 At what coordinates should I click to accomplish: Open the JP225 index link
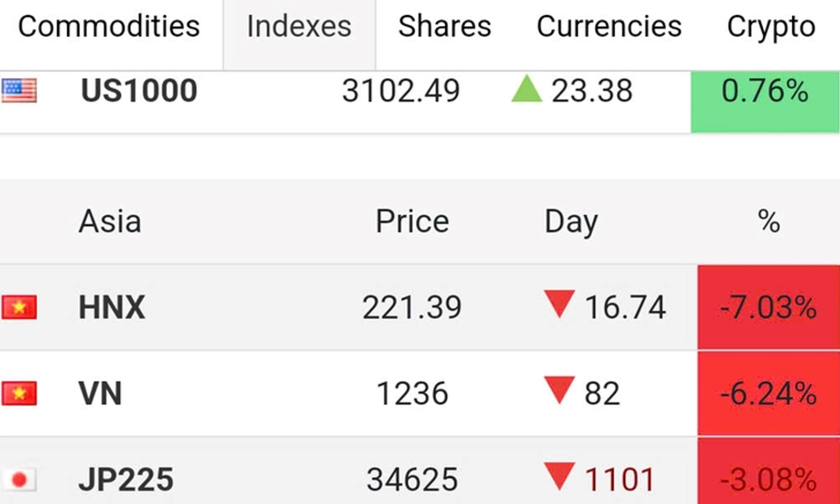pyautogui.click(x=126, y=479)
